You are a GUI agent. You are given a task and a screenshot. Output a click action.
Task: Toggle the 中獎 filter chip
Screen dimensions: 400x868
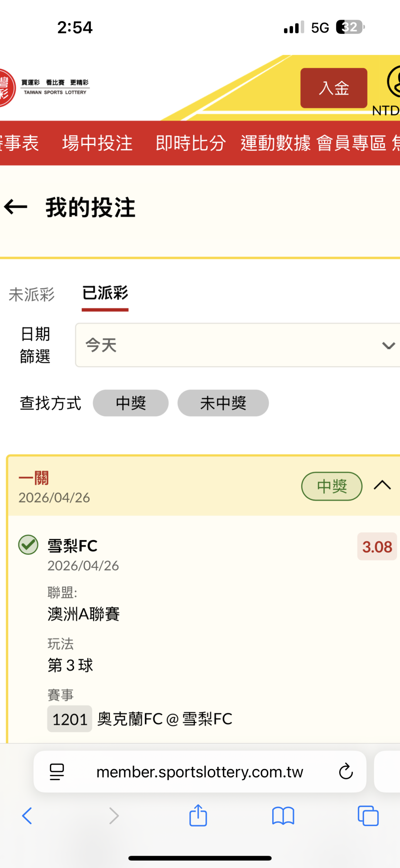click(131, 403)
